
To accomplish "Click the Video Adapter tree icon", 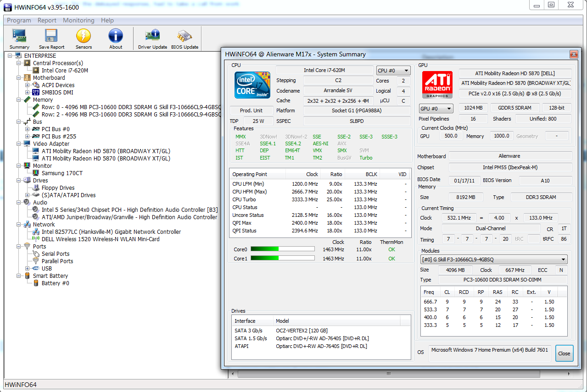I will 27,144.
